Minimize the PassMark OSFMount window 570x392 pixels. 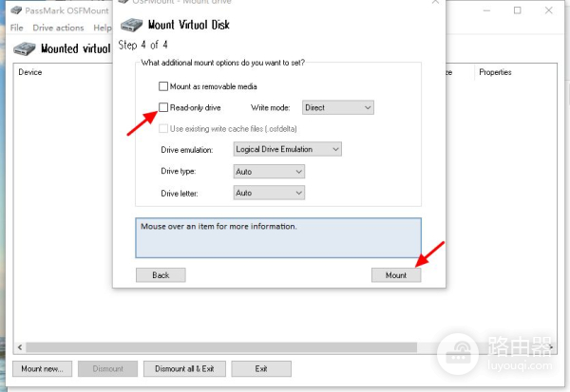click(486, 10)
